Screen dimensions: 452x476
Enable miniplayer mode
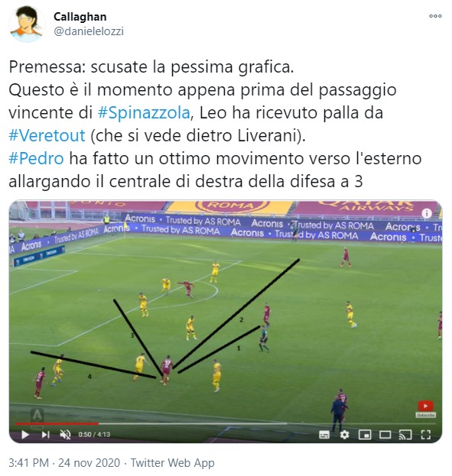click(365, 435)
